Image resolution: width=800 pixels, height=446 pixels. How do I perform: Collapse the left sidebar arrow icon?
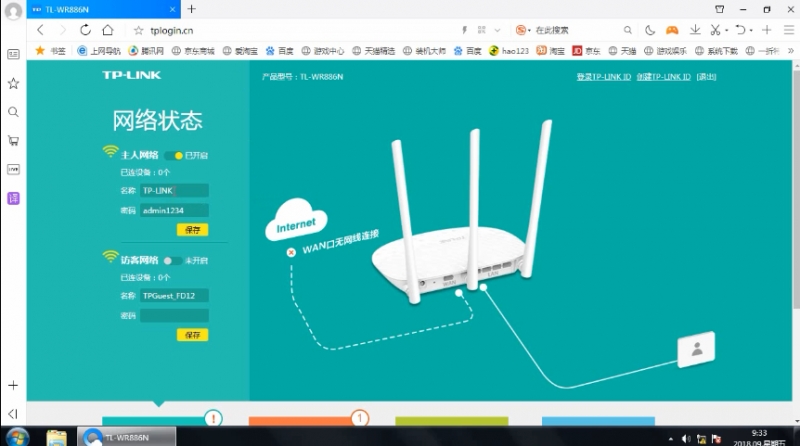13,413
